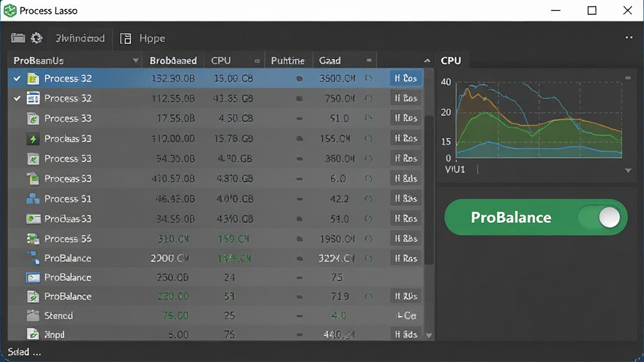Click the 3npd row icon

(33, 334)
